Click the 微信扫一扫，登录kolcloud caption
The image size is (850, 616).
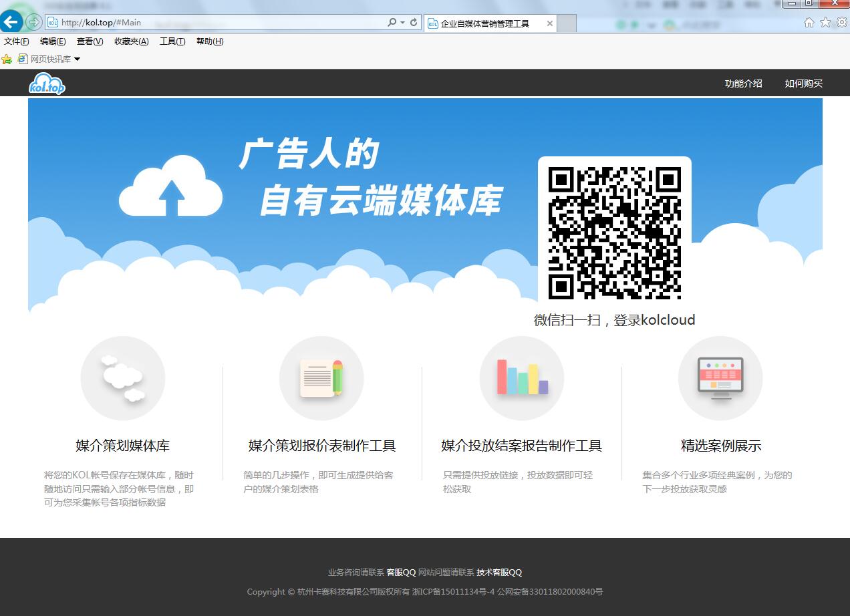615,320
